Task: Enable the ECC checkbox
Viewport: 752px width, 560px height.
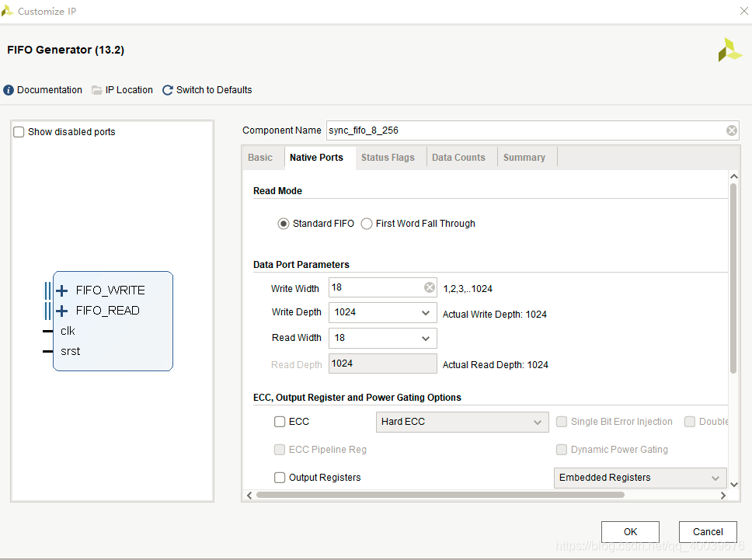Action: pyautogui.click(x=280, y=422)
